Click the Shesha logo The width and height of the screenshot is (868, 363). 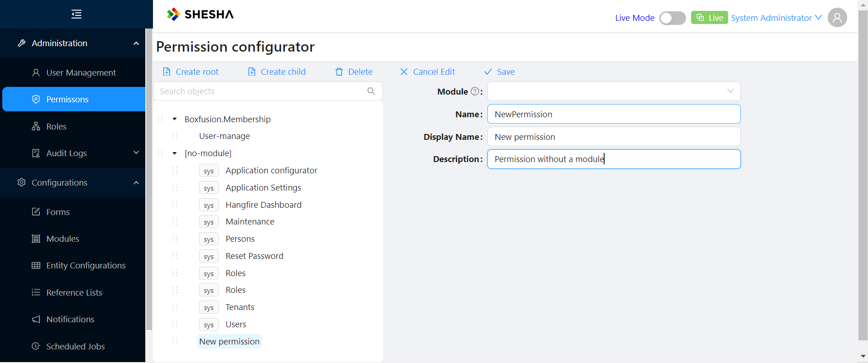[x=200, y=14]
